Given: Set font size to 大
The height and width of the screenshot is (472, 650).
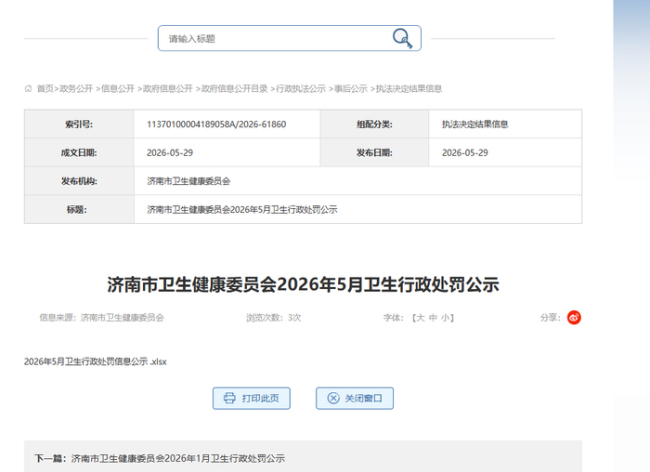Looking at the screenshot, I should click(420, 318).
